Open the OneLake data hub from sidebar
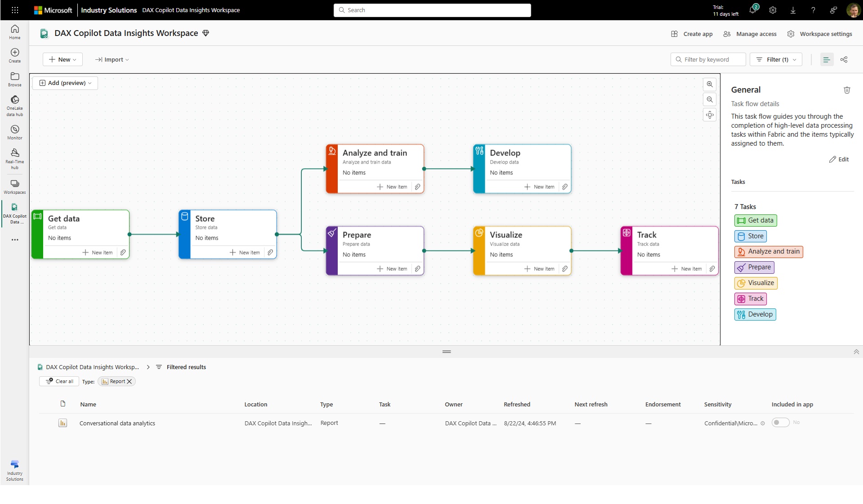The image size is (863, 504). [x=14, y=105]
